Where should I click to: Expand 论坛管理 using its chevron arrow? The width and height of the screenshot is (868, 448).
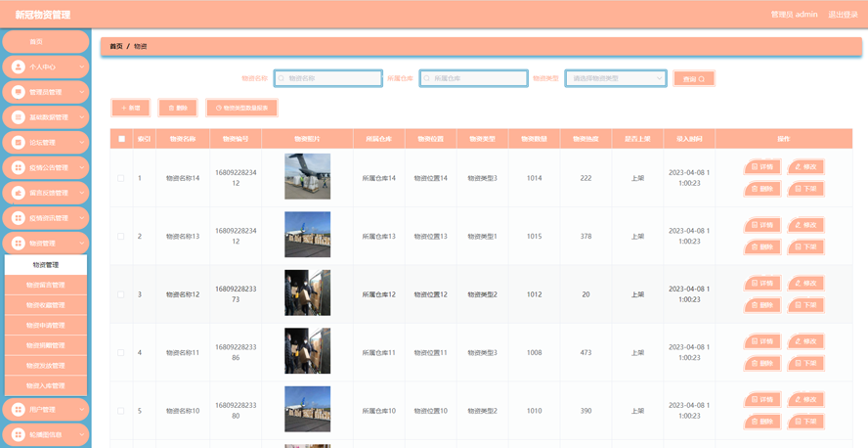pos(82,142)
